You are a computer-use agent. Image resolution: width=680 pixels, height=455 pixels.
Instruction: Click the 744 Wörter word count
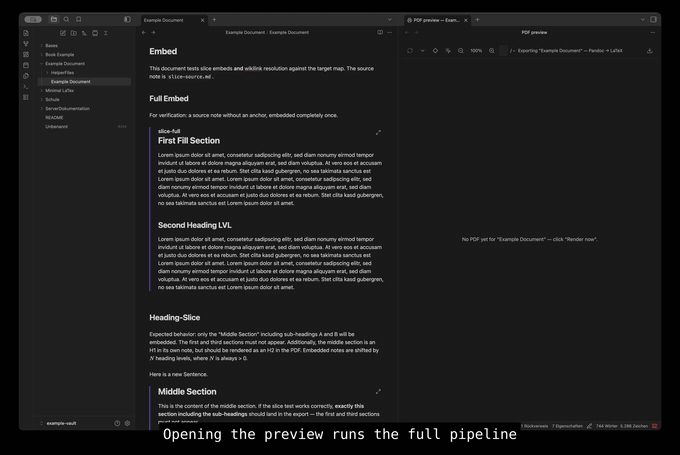click(x=606, y=426)
